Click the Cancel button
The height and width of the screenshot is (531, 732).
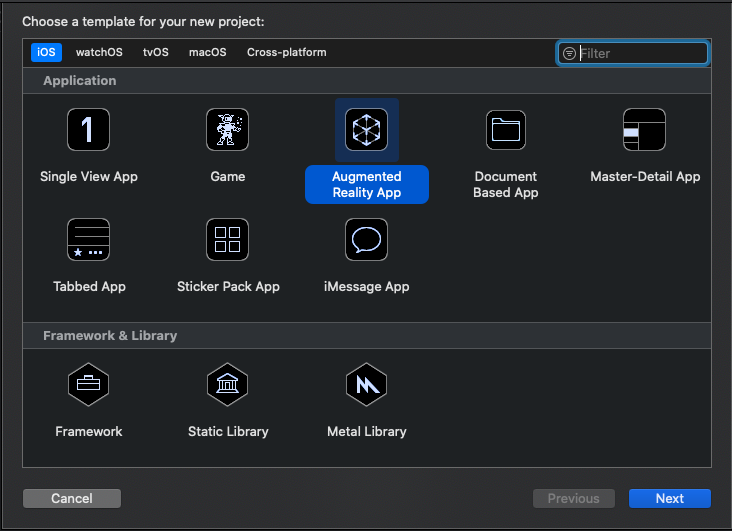pos(72,498)
